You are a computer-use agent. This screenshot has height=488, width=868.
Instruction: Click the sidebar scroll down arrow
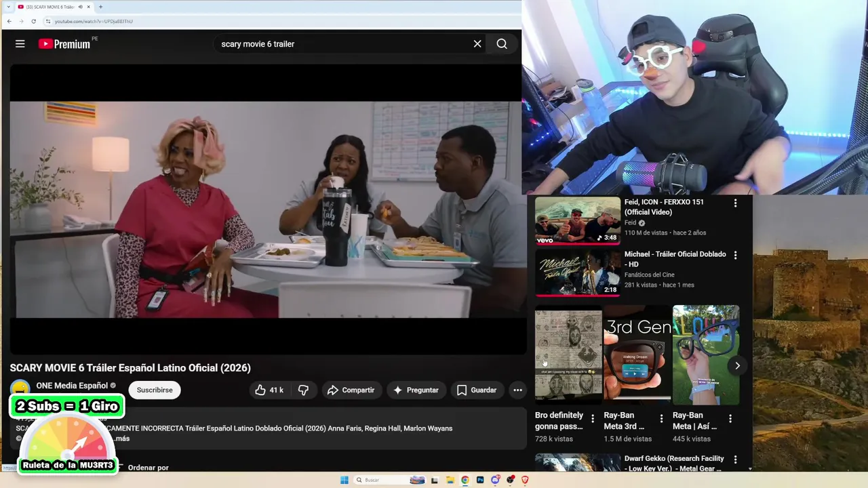(x=750, y=468)
